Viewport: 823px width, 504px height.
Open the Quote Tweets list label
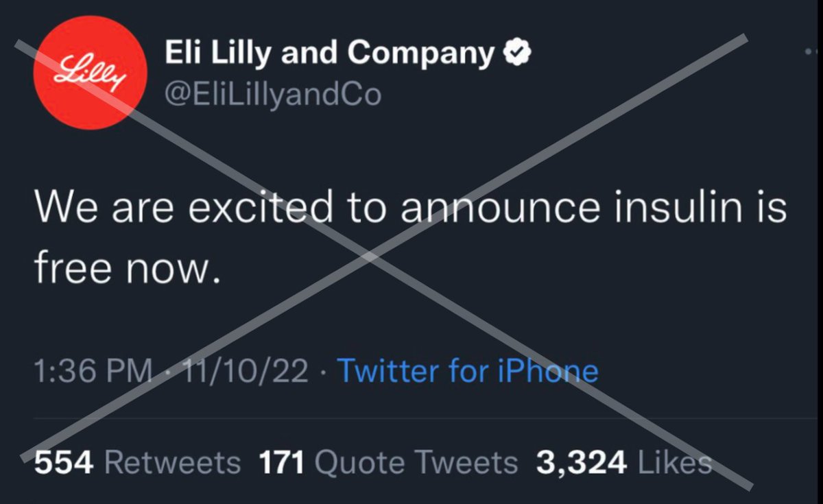tap(416, 463)
